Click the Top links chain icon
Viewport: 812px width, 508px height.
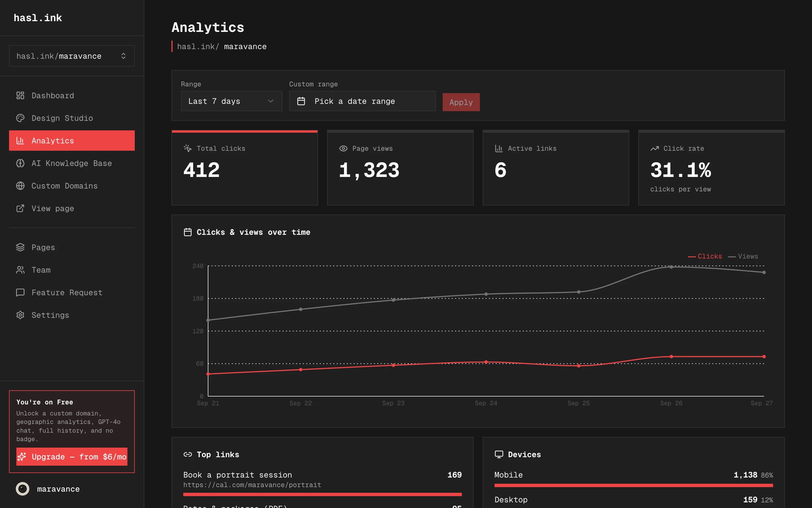pyautogui.click(x=187, y=454)
